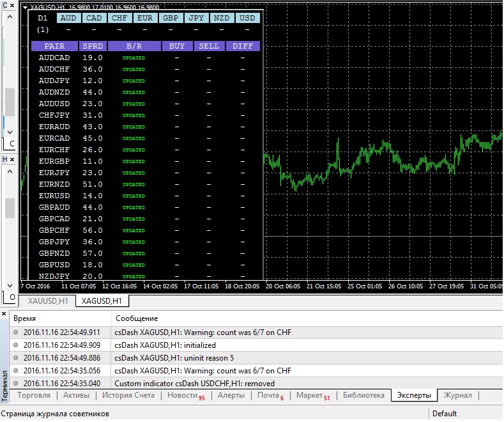
Task: Click the BUY column header
Action: [x=177, y=46]
